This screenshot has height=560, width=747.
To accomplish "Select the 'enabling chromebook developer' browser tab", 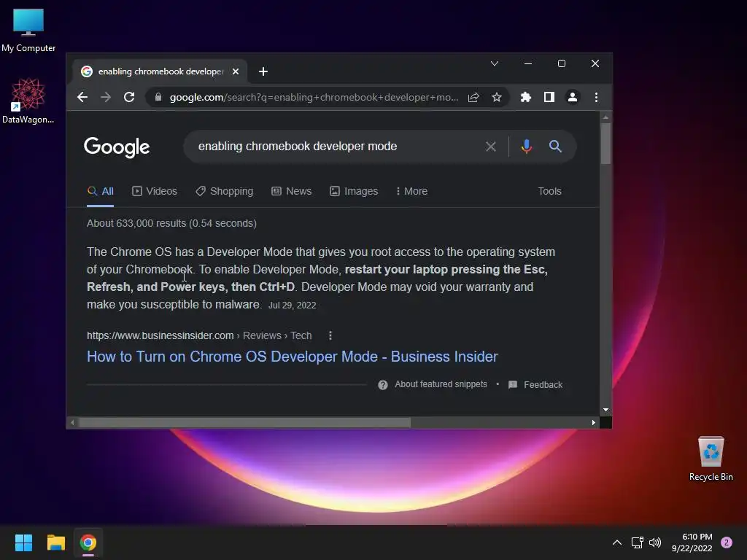I will point(160,71).
